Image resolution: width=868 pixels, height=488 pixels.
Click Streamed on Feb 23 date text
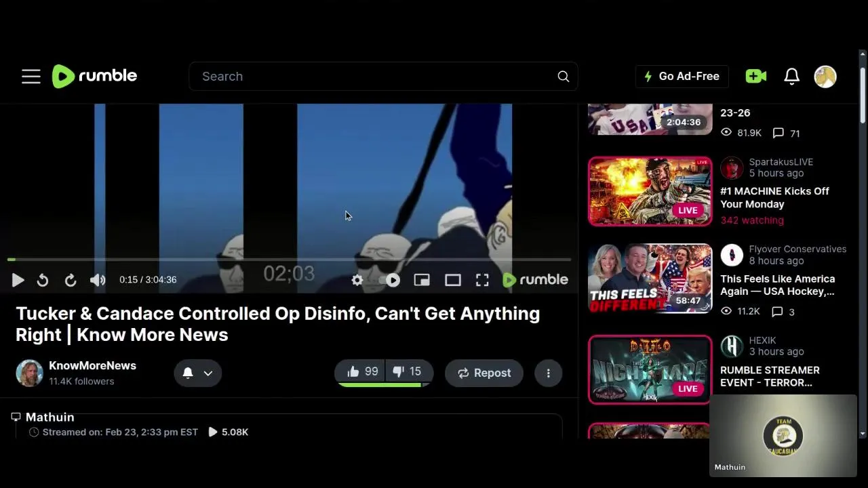120,432
